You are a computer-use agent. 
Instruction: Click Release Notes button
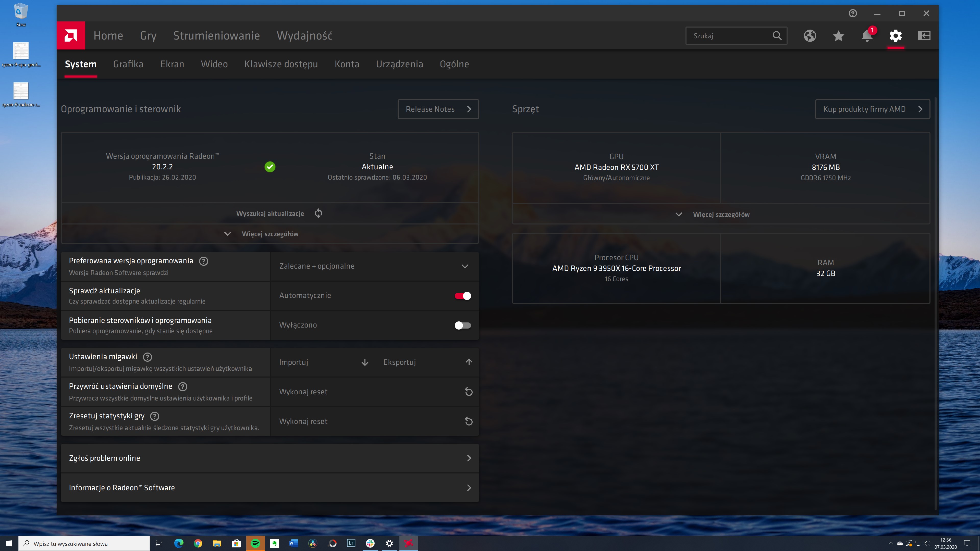pyautogui.click(x=438, y=109)
